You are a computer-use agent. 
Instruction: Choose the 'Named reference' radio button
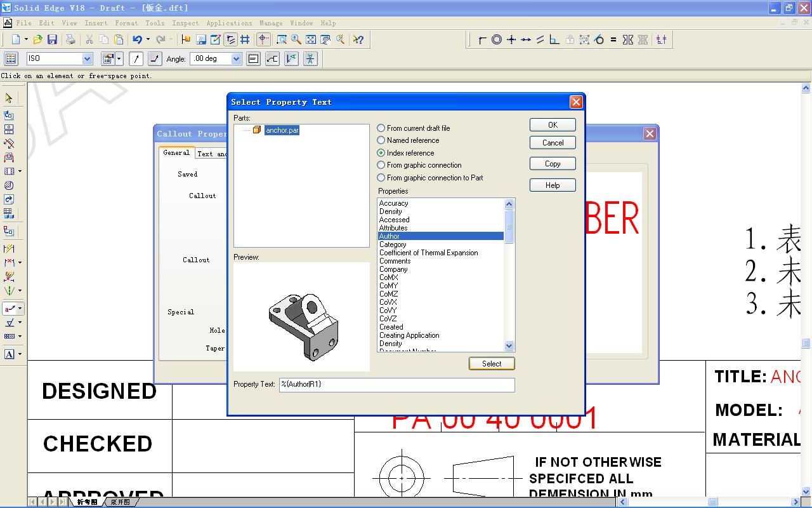408,140
